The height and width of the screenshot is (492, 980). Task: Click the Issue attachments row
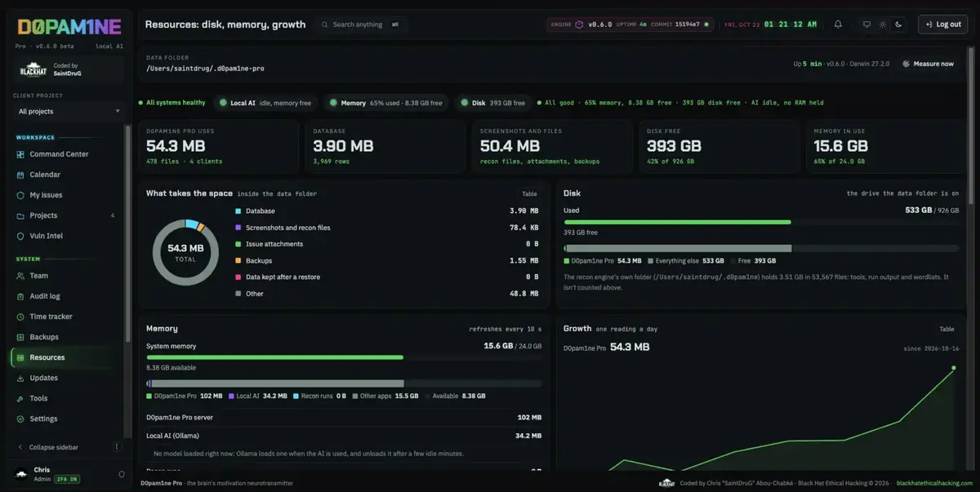[x=386, y=244]
